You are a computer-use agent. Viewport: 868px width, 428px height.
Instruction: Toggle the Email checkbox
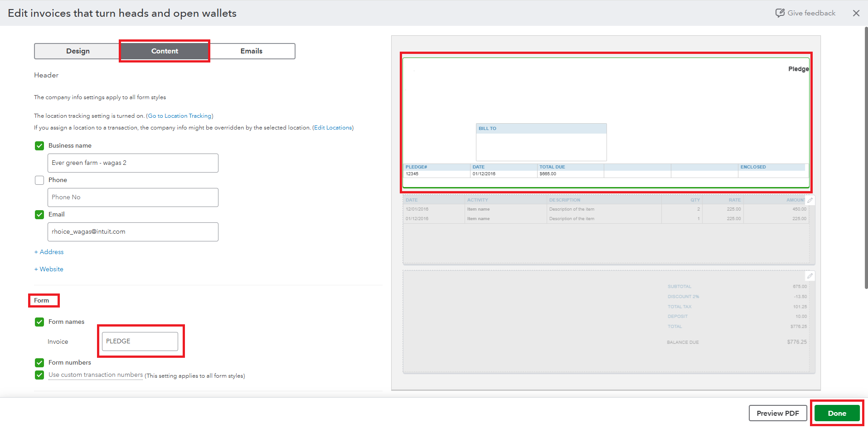point(39,215)
